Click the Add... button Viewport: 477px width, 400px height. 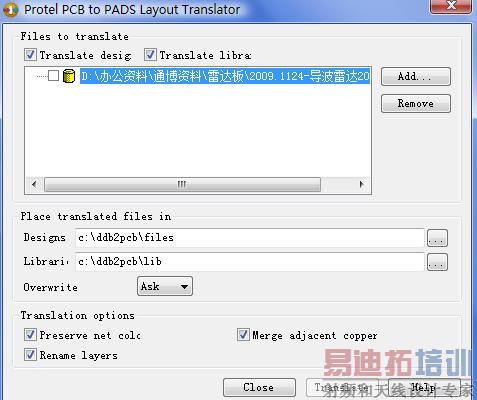pos(416,77)
